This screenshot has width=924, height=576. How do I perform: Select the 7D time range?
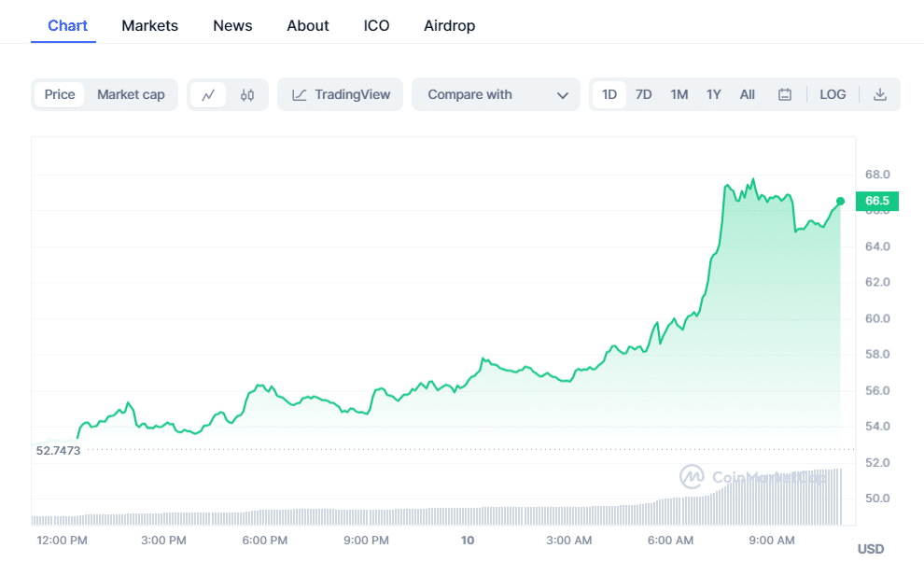coord(644,94)
